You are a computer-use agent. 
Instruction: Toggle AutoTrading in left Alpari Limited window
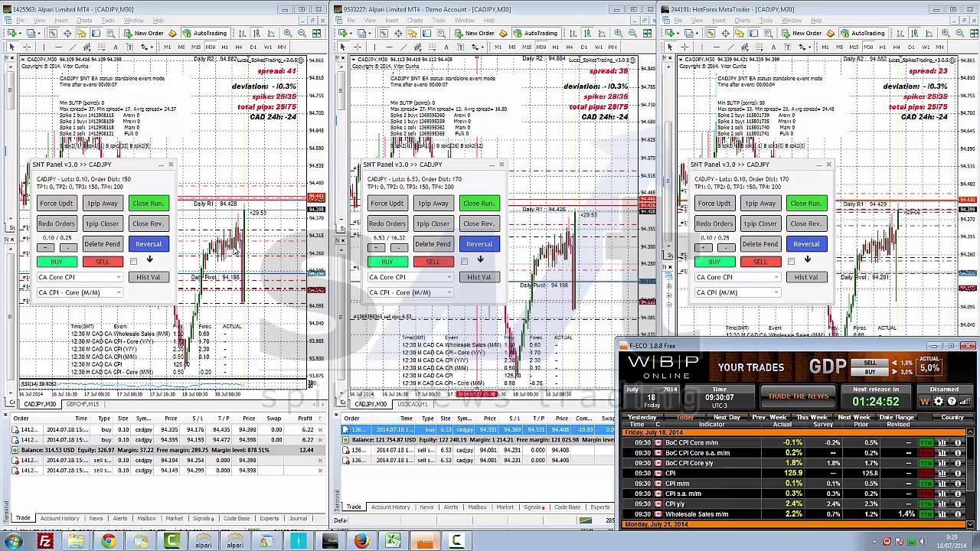click(204, 33)
